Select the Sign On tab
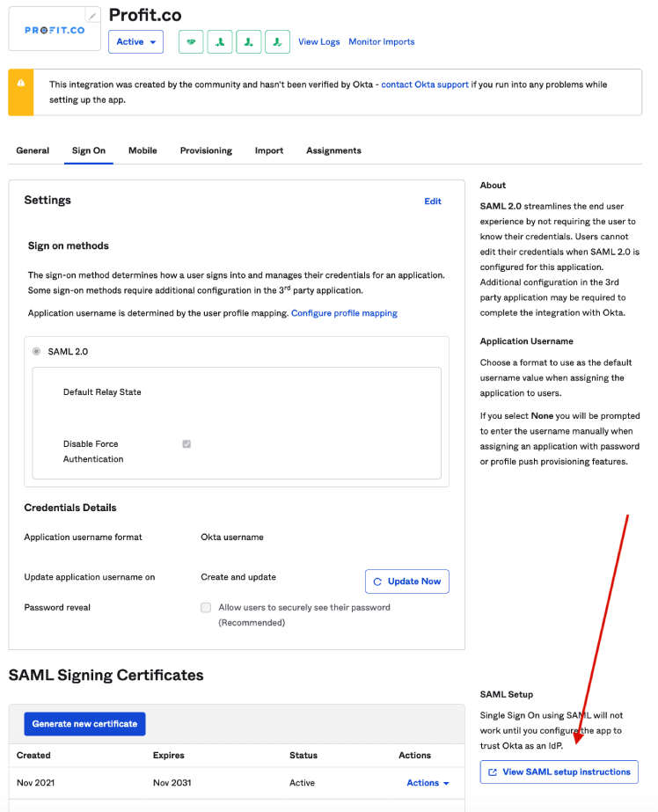Screen dimensions: 658x812 click(x=89, y=150)
